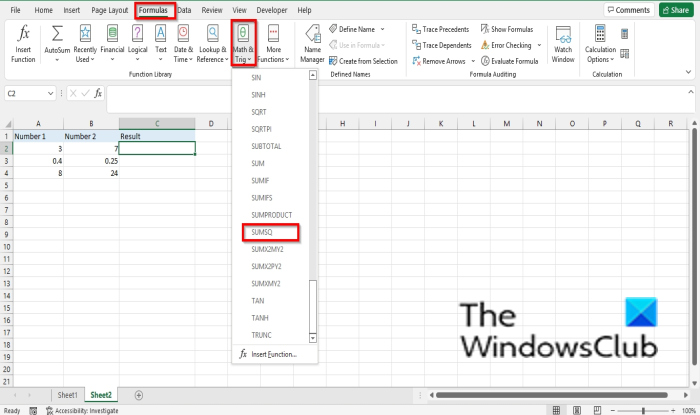Click Accessibility: Investigate in status bar

pos(83,411)
